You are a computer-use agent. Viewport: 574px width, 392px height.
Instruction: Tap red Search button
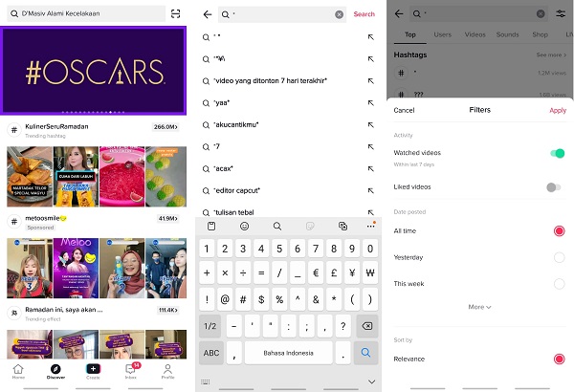click(364, 14)
